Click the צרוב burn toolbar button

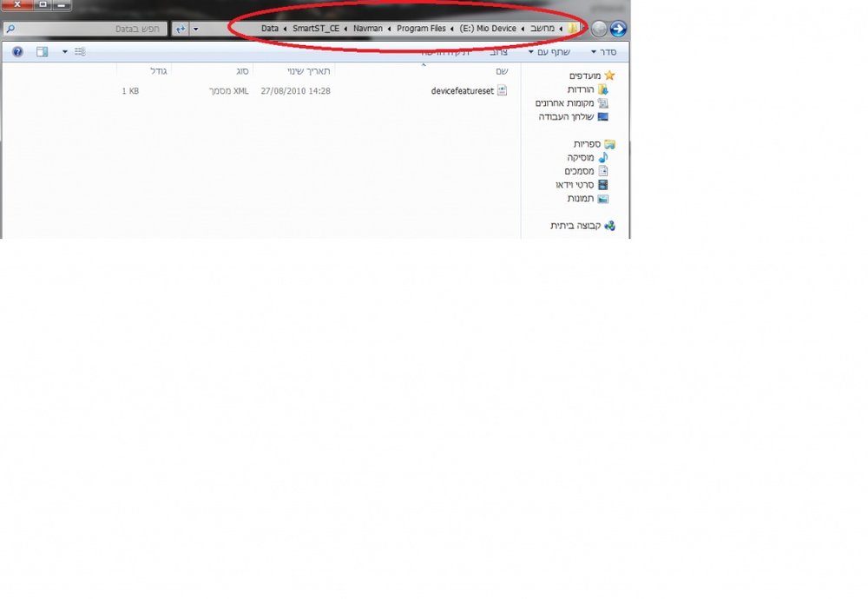[498, 52]
